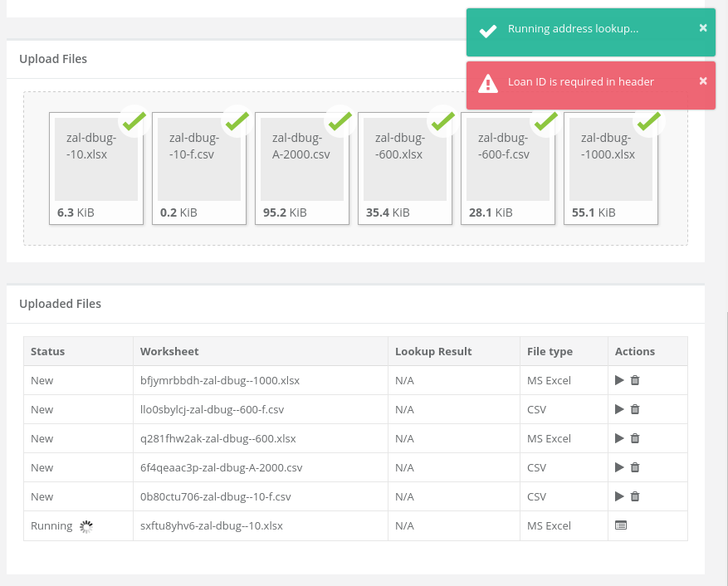Run lookup for llo0sbylcj-zal-dbug--600-f.csv
Viewport: 728px width, 586px height.
(619, 409)
